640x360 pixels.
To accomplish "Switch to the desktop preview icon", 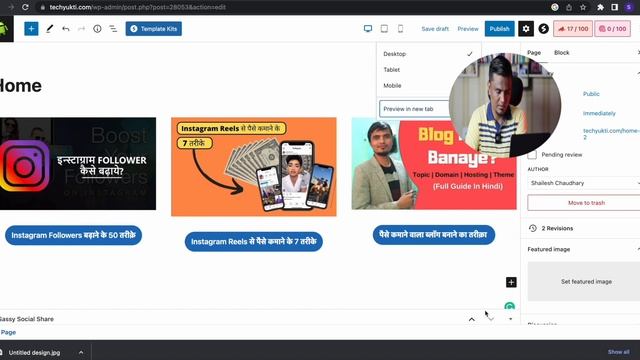I will 368,29.
